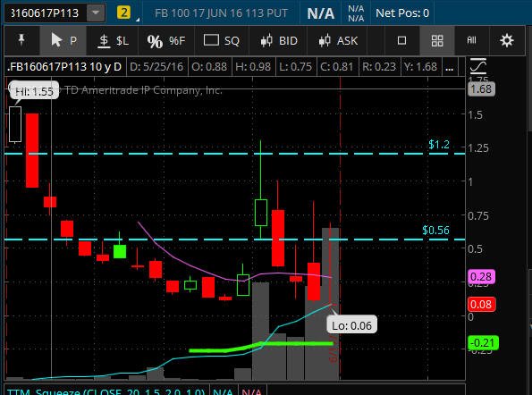The height and width of the screenshot is (395, 532).
Task: Toggle the All charts button
Action: pos(471,41)
